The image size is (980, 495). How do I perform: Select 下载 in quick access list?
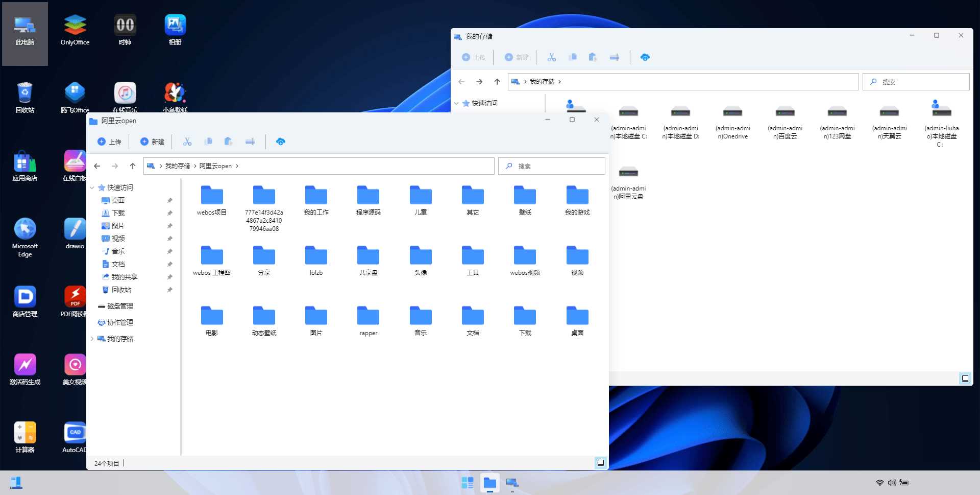pyautogui.click(x=118, y=213)
